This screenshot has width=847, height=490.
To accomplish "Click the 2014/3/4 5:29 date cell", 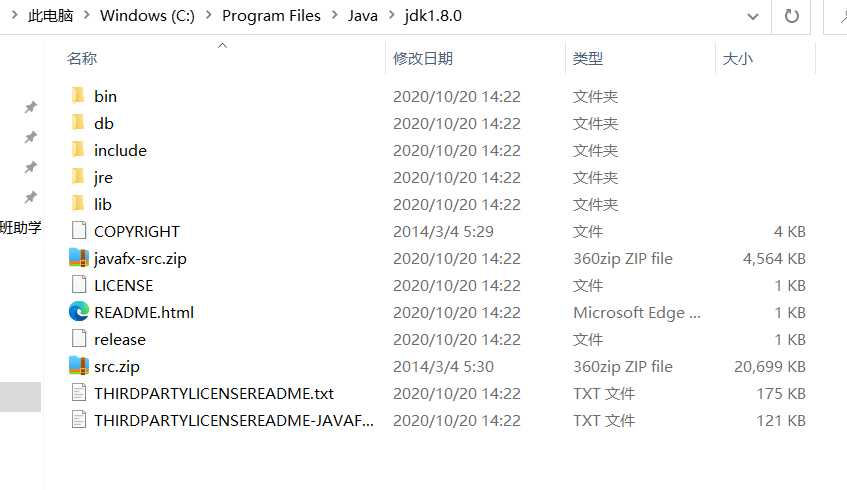I will [x=443, y=231].
